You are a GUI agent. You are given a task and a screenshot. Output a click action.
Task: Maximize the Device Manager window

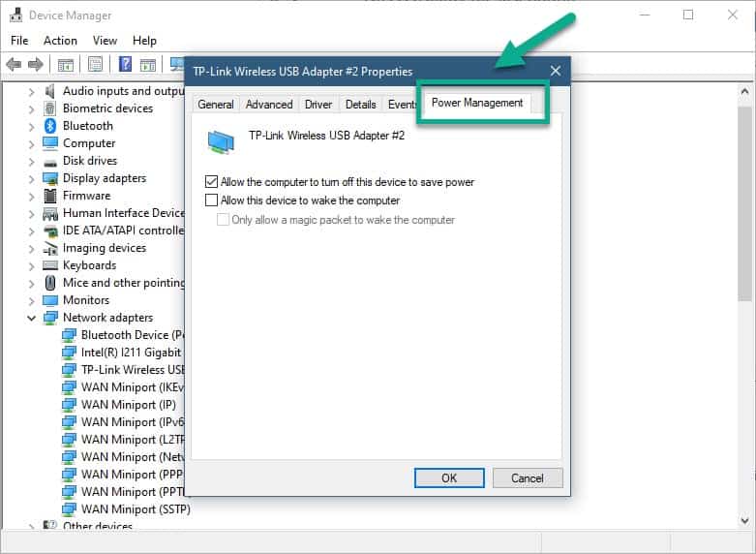point(688,15)
